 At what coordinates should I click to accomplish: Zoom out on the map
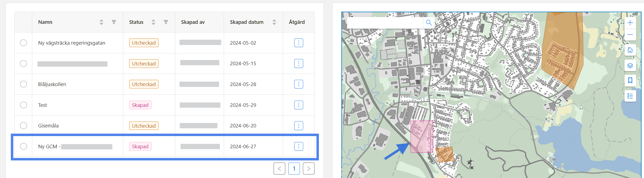[630, 35]
